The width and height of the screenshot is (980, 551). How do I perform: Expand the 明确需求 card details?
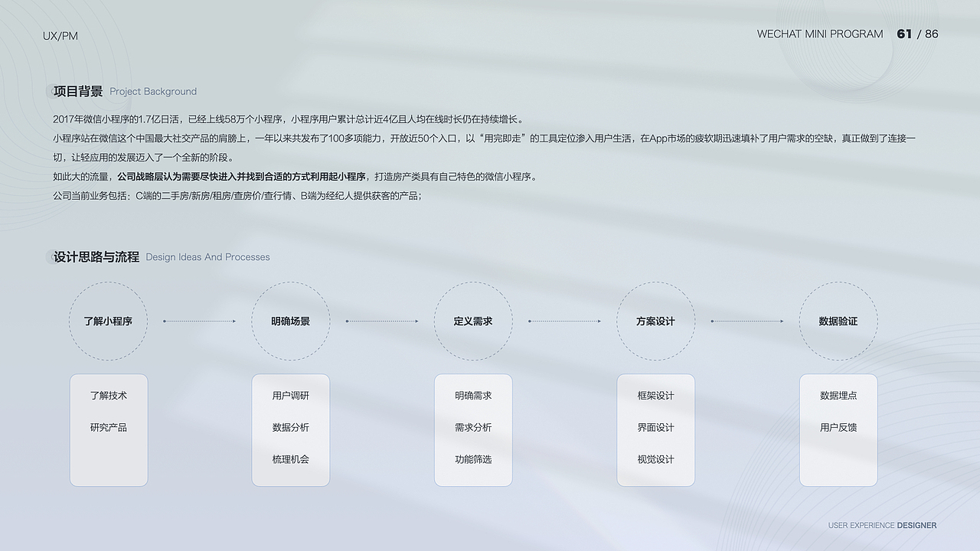tap(473, 395)
